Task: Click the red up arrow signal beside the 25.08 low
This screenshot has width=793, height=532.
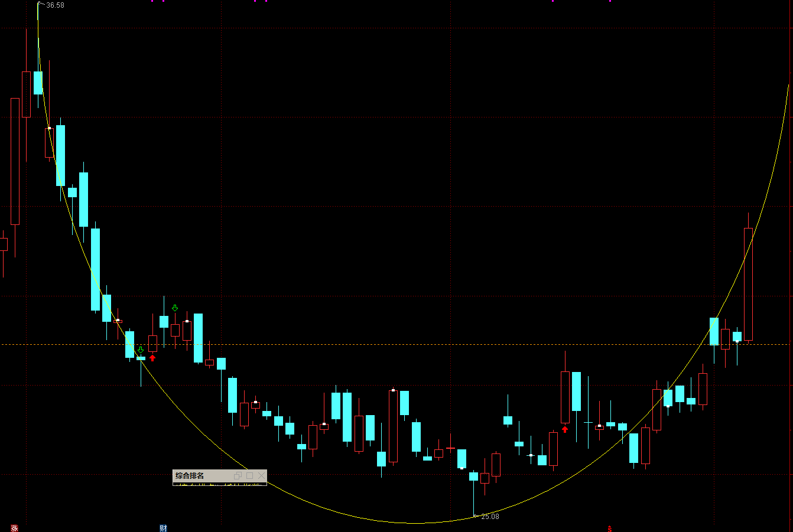Action: click(565, 429)
